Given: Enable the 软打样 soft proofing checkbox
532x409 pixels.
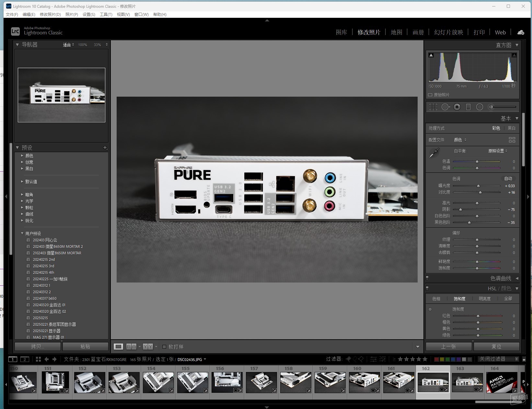Looking at the screenshot, I should [x=164, y=347].
